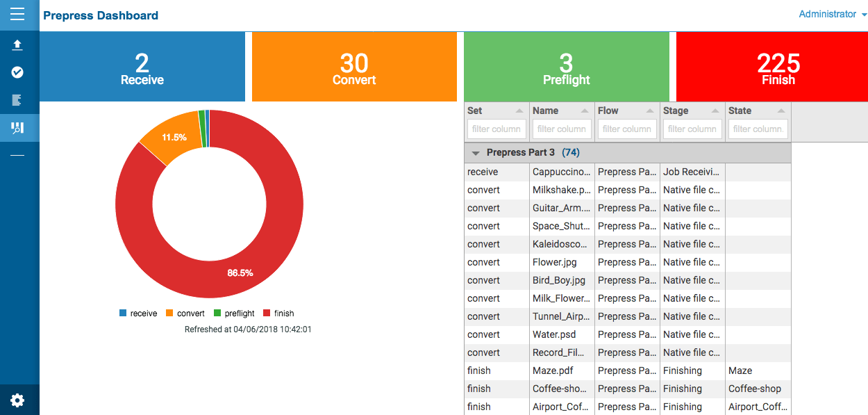This screenshot has width=868, height=415.
Task: Click the orange 11.5% donut segment
Action: 174,137
